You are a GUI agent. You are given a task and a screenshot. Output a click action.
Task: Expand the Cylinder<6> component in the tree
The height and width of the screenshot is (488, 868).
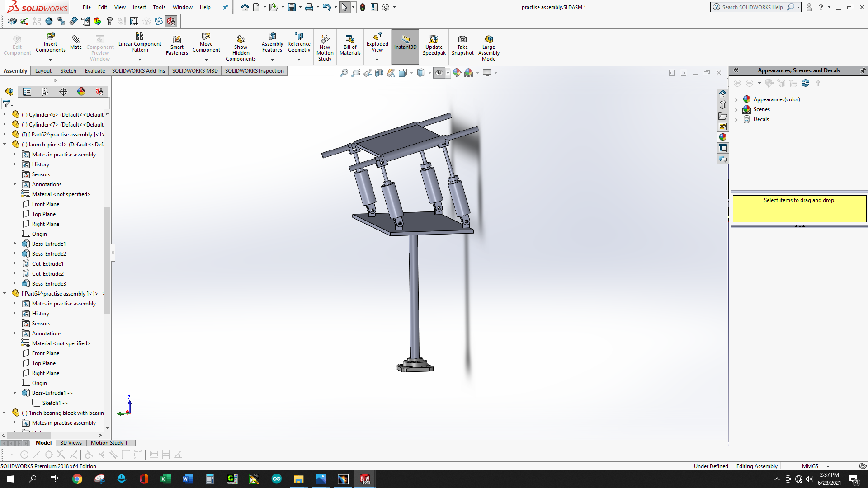coord(5,114)
